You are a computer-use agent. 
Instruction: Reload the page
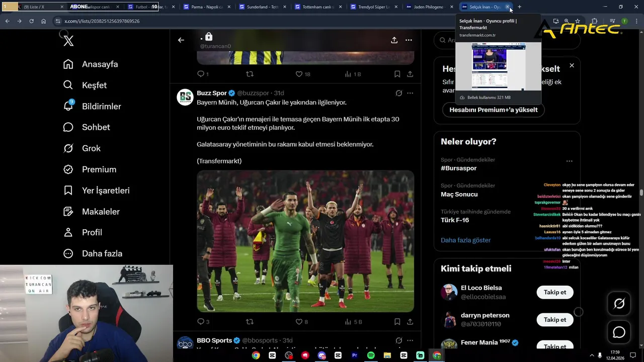[x=31, y=21]
